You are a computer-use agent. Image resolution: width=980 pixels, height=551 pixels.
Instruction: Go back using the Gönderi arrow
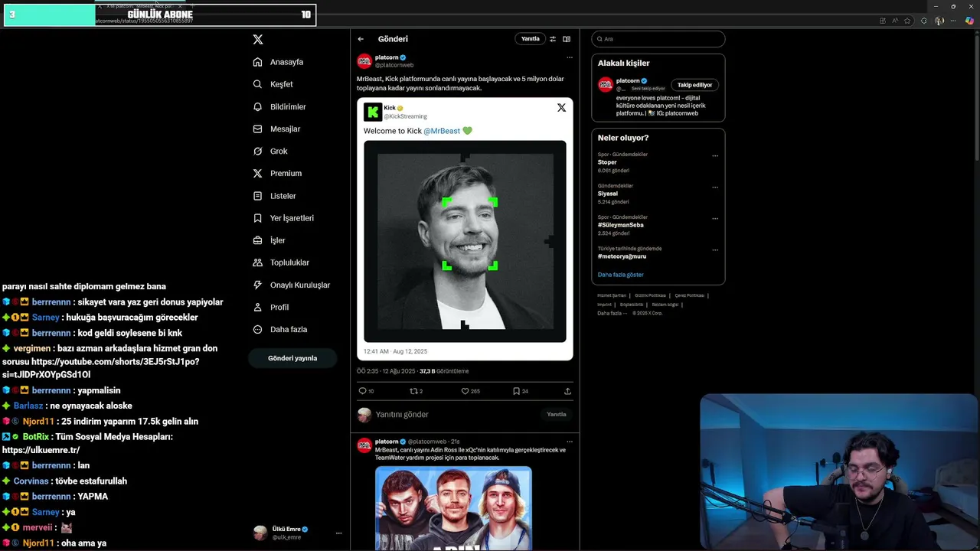[361, 39]
